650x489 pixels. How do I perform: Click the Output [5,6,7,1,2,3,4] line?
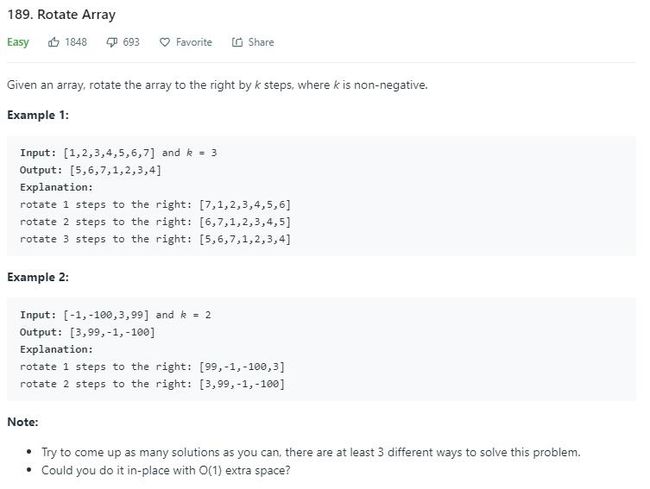point(90,170)
